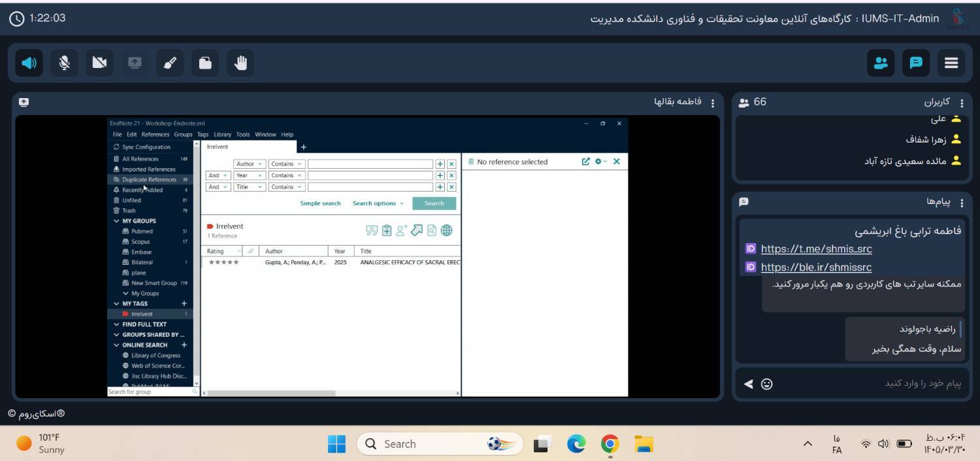Open the Trash group
The image size is (980, 461).
coord(150,211)
